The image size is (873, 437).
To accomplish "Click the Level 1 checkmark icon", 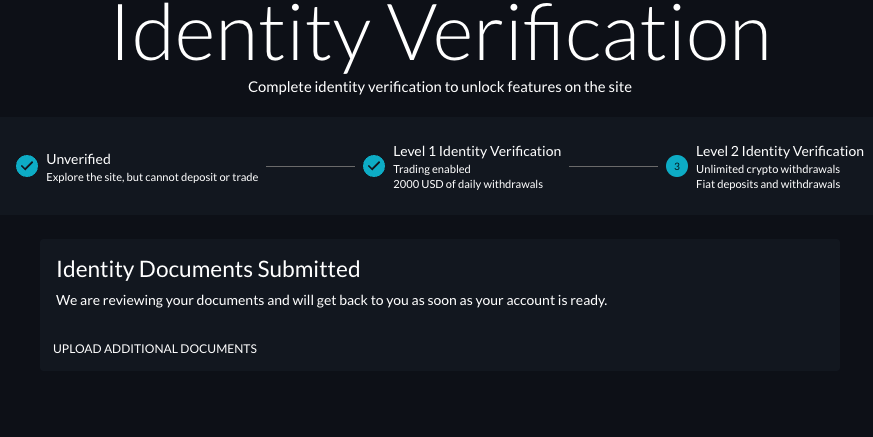I will tap(374, 166).
